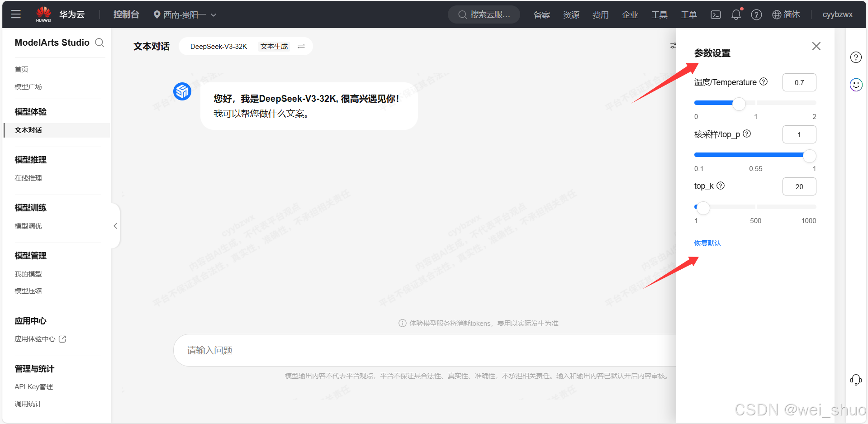Open 模型广场 in sidebar

pos(28,86)
